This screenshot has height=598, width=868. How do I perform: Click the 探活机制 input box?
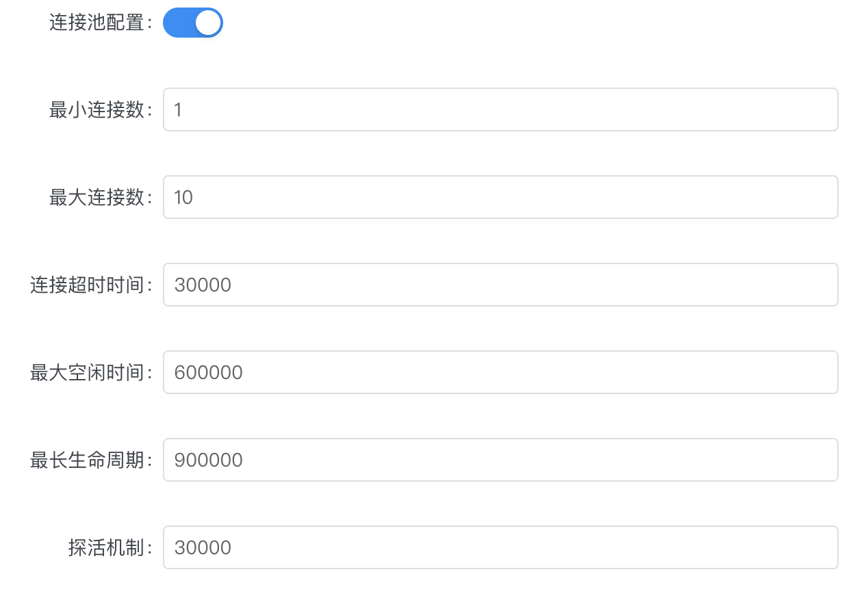[500, 547]
